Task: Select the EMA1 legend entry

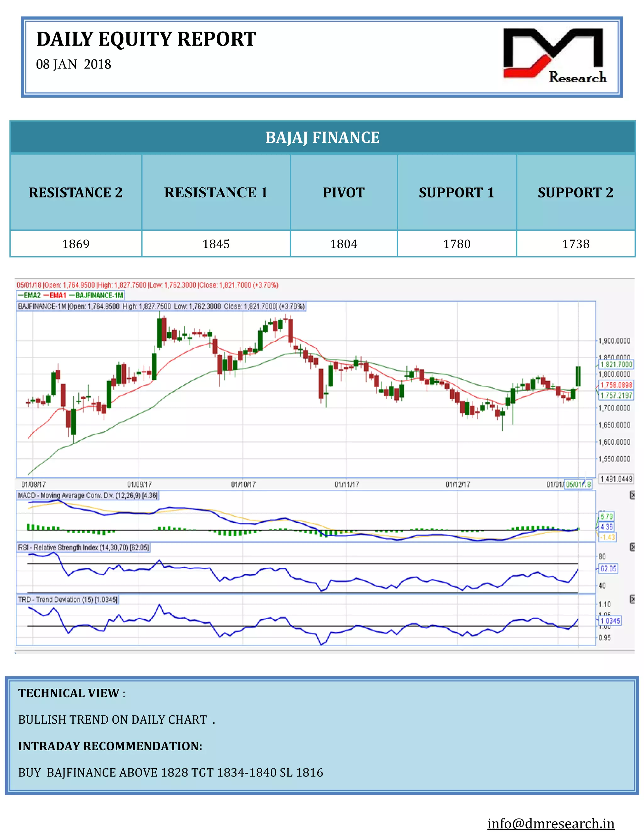Action: 55,295
